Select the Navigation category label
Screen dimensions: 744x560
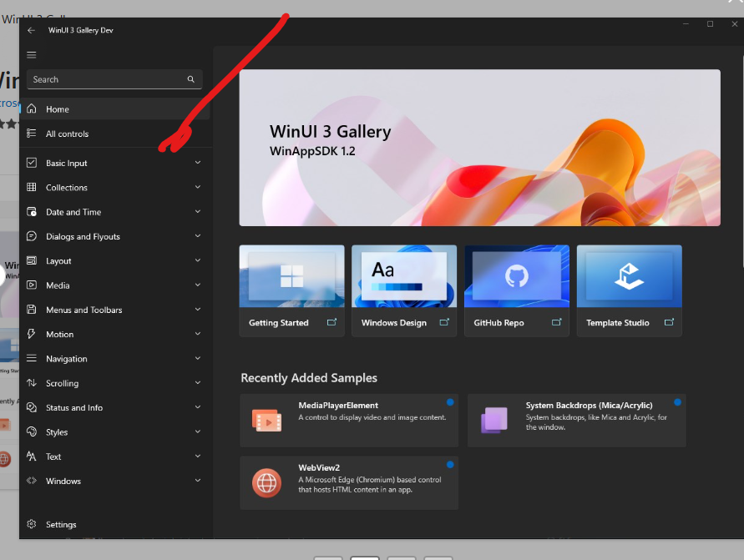(67, 359)
